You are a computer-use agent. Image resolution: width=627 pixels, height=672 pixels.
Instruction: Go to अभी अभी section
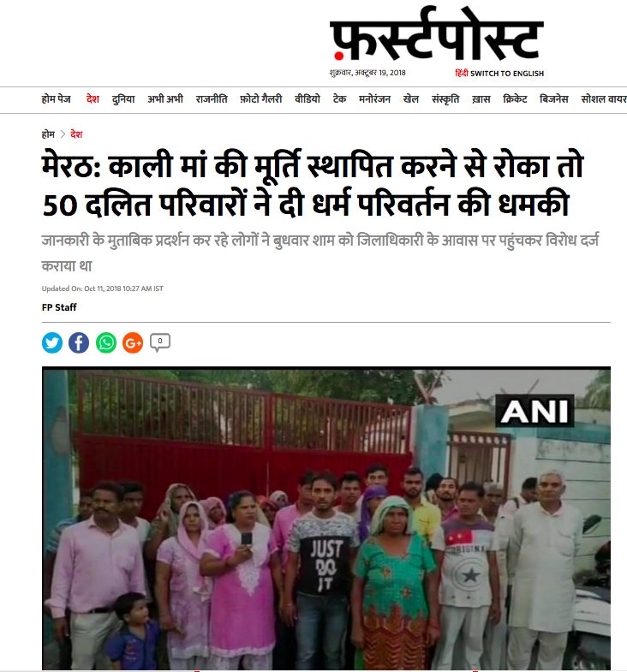[165, 99]
